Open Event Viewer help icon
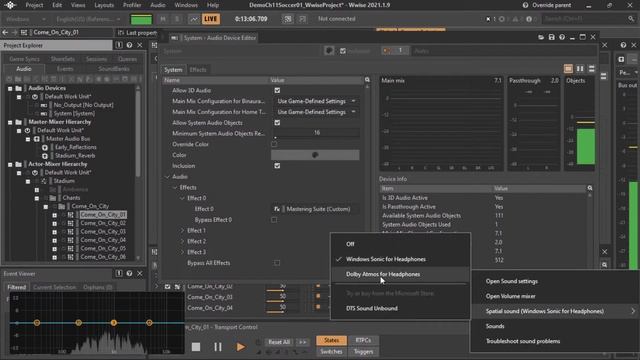The width and height of the screenshot is (640, 360). point(129,273)
